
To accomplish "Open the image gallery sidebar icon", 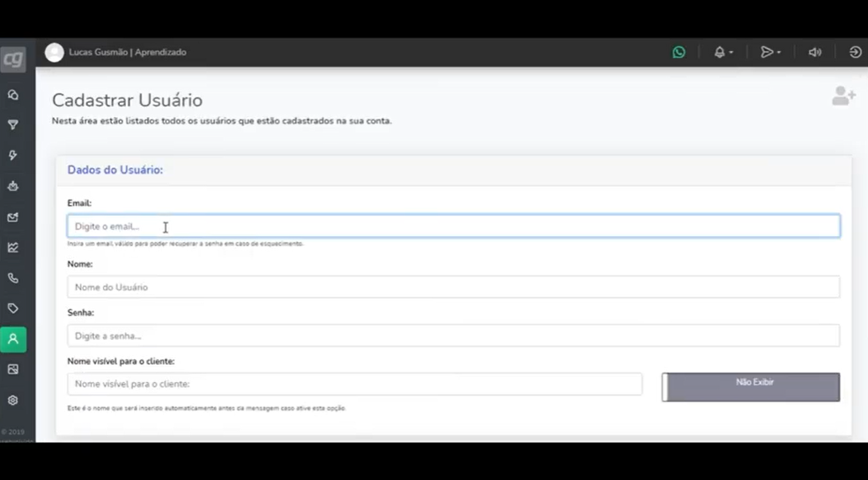I will [12, 369].
